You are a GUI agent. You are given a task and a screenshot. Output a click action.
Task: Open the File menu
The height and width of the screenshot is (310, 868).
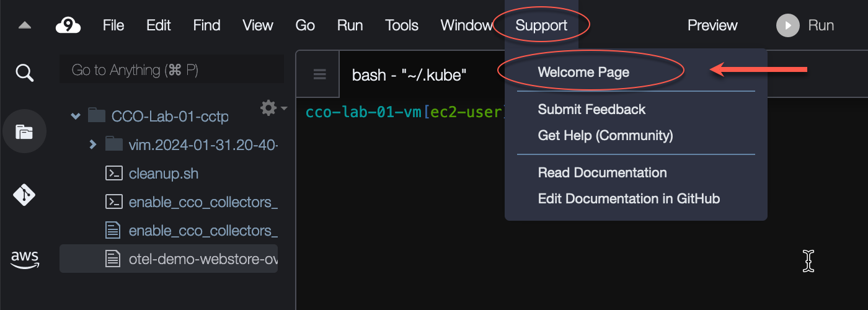pyautogui.click(x=113, y=25)
